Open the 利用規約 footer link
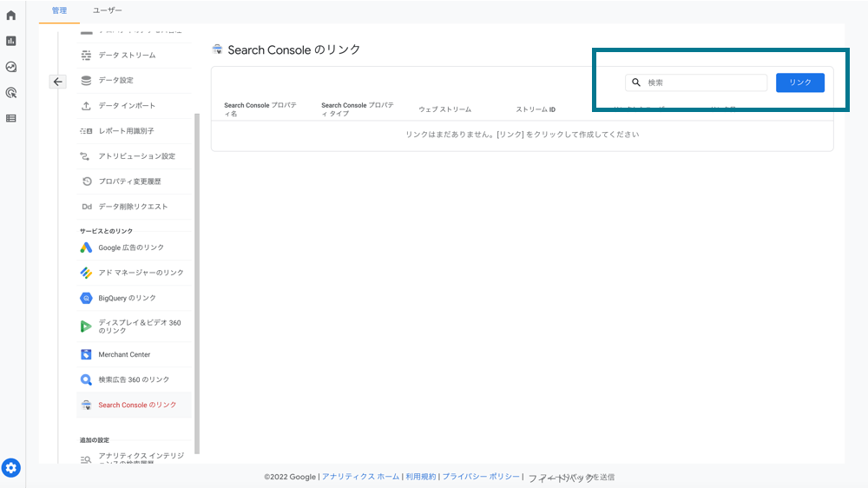 point(421,477)
